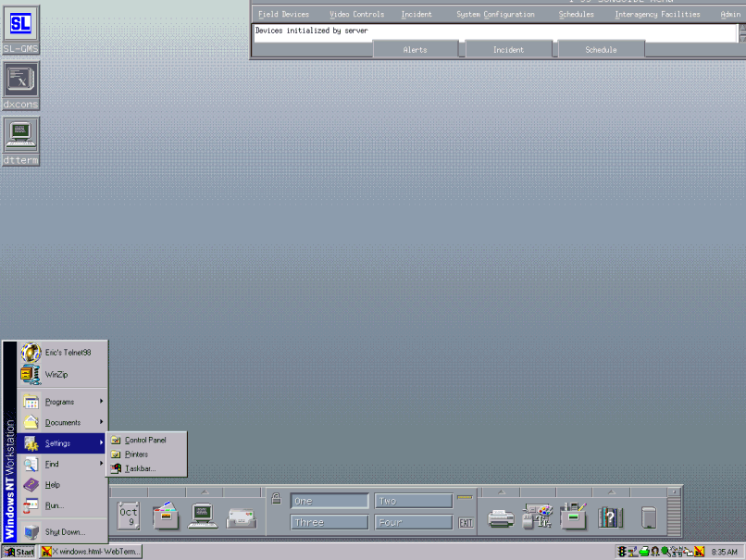Open the SL-GMS desktop icon
The height and width of the screenshot is (560, 746).
[20, 23]
